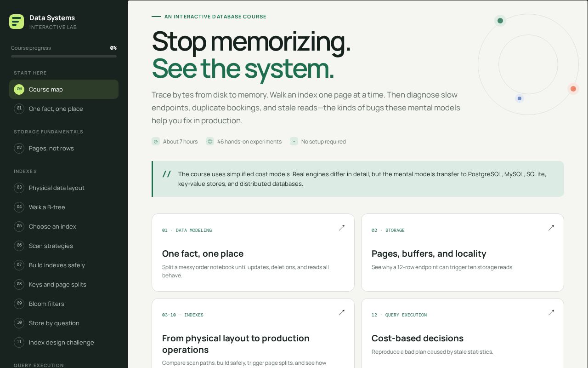This screenshot has height=368, width=588.
Task: Open Keys and page splits lesson
Action: (64, 284)
